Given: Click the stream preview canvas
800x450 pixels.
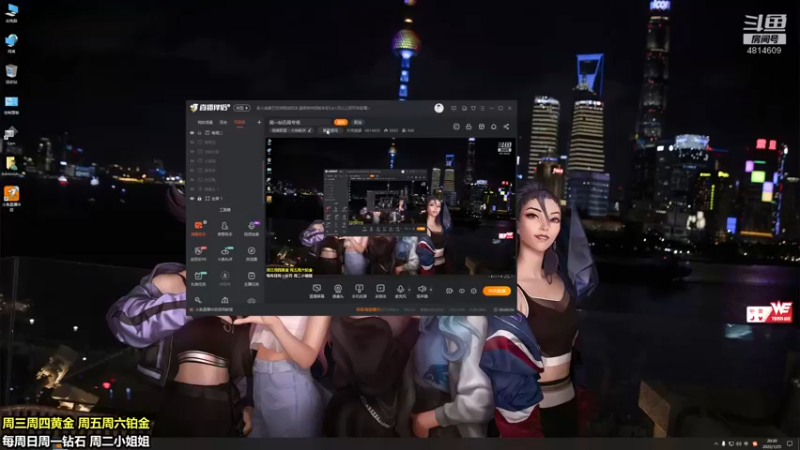Looking at the screenshot, I should pos(390,207).
